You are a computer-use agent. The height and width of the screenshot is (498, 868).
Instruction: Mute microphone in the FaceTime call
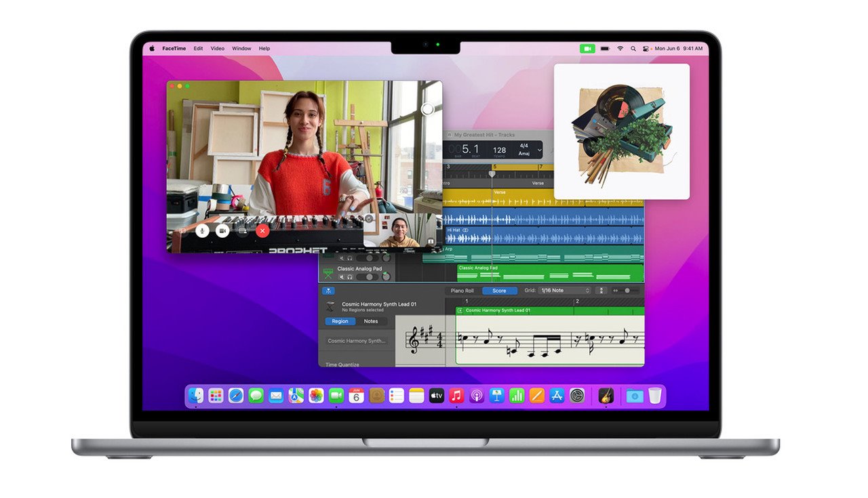[202, 230]
